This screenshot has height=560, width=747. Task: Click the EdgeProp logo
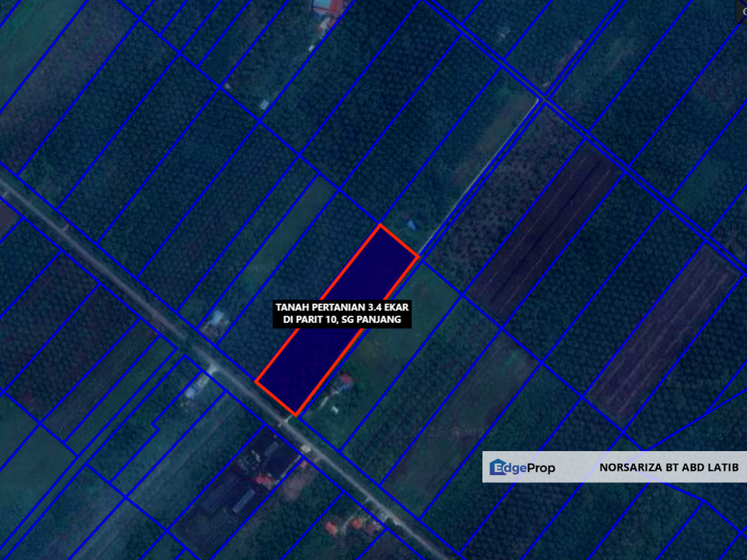[x=522, y=467]
